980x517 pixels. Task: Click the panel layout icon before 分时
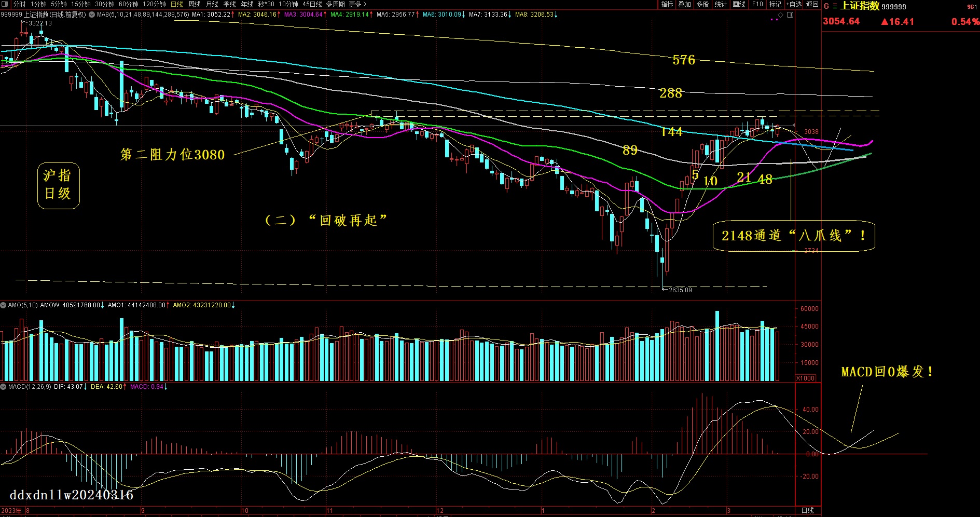click(x=5, y=4)
